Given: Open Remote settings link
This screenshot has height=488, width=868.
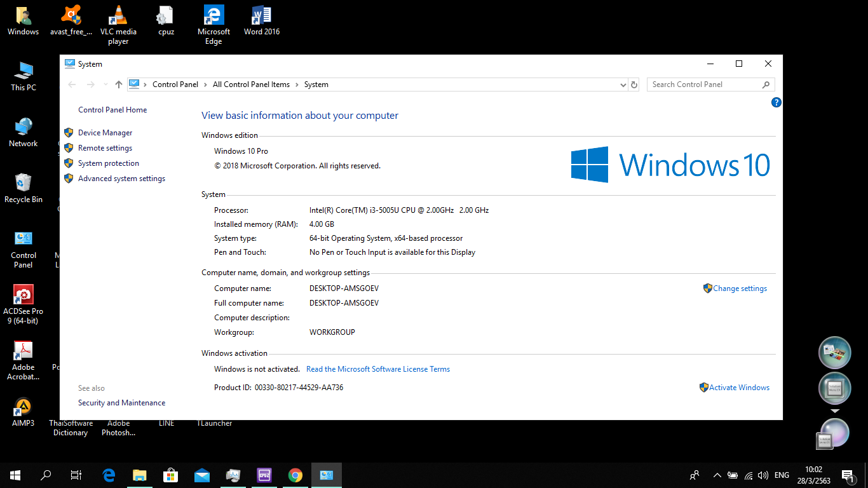Looking at the screenshot, I should (x=105, y=148).
